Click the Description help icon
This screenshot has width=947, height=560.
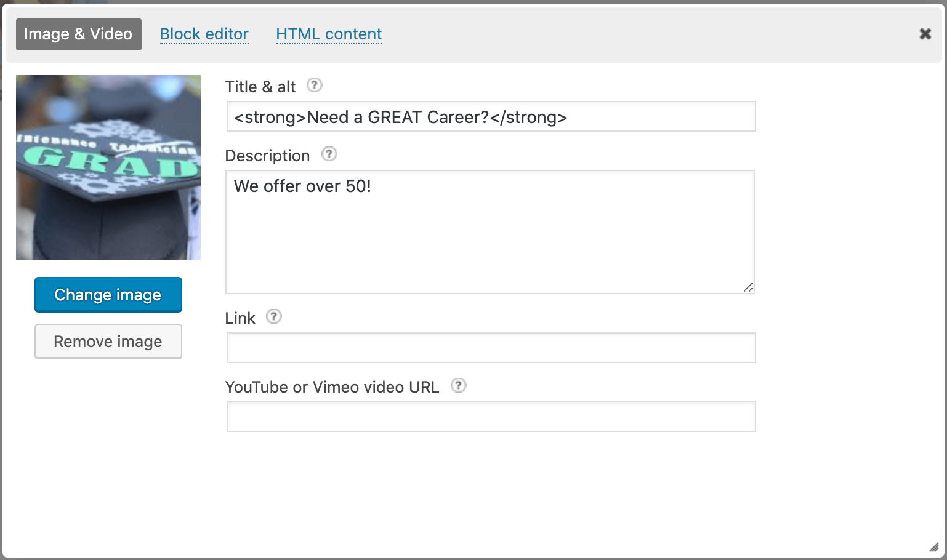pyautogui.click(x=329, y=154)
